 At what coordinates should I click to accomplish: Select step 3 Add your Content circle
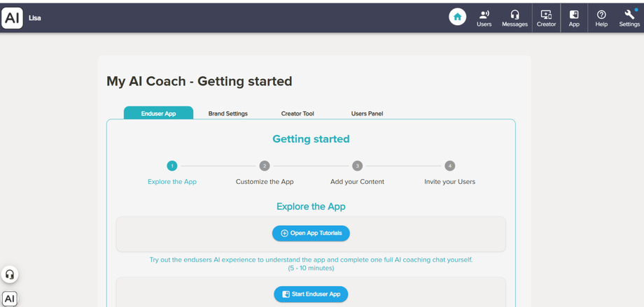(x=357, y=166)
